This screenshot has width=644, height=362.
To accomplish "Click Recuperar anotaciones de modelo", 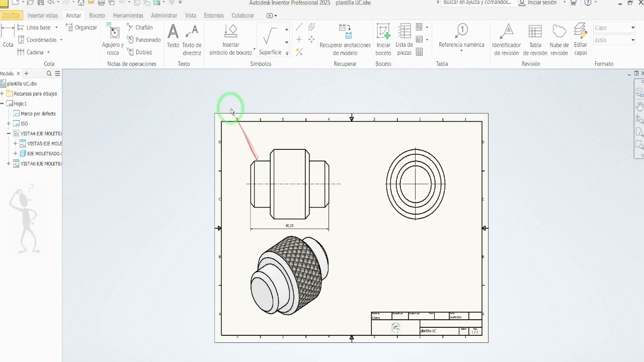I will coord(345,40).
